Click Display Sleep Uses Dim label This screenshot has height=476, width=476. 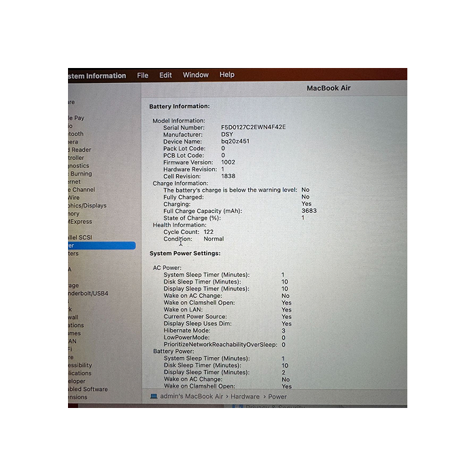(198, 324)
